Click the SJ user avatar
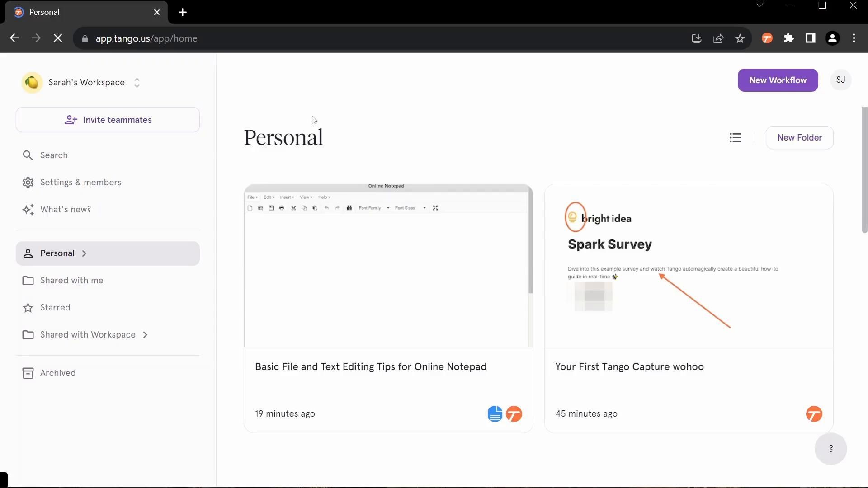 [840, 80]
